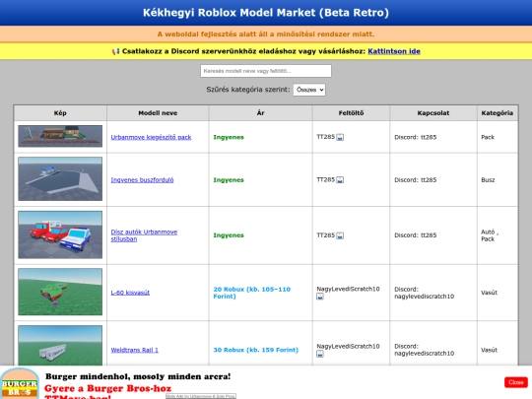Viewport: 532px width, 399px height.
Task: Click the Ingyenes price in Ingyenes buszforduló row
Action: [x=229, y=180]
